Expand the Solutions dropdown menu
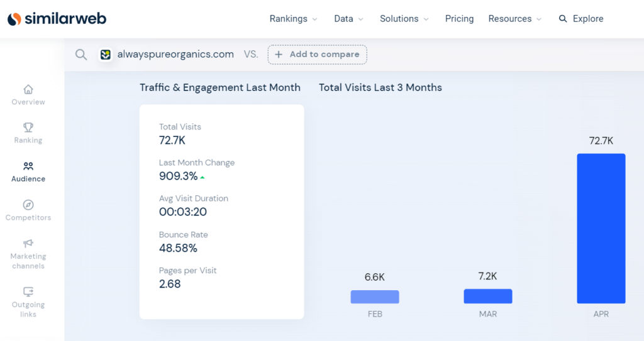 (404, 19)
